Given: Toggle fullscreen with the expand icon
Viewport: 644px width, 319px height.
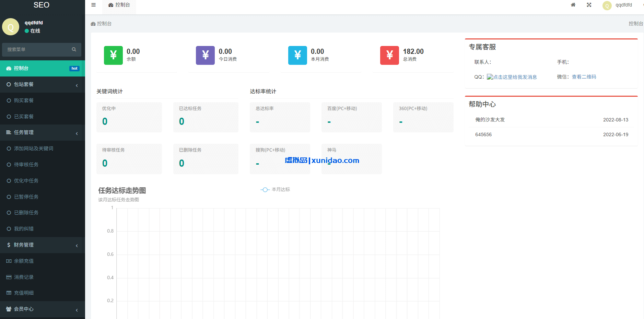Looking at the screenshot, I should [x=589, y=5].
